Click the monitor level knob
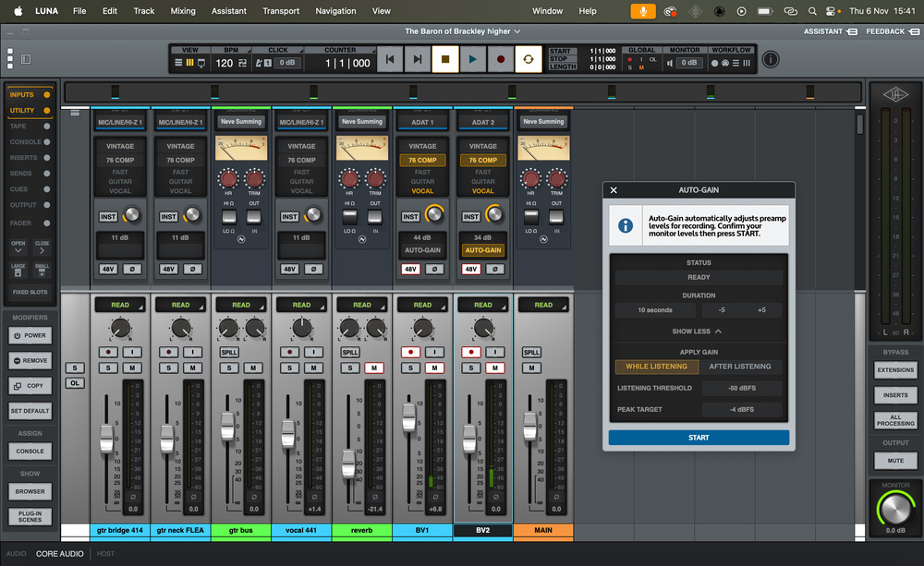The image size is (924, 566). pyautogui.click(x=895, y=509)
